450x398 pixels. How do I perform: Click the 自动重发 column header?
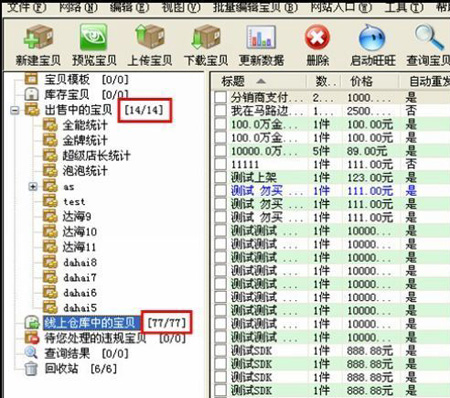[425, 81]
